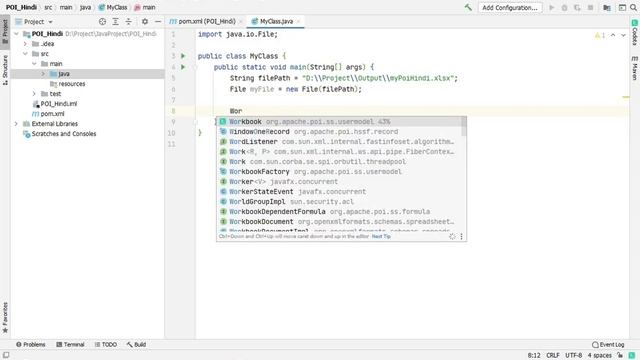Open the Favorites side tool tab
This screenshot has height=360, width=640.
5,318
